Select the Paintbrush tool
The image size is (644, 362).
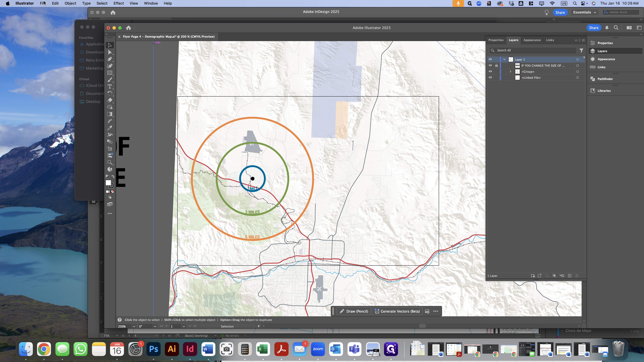pyautogui.click(x=110, y=80)
